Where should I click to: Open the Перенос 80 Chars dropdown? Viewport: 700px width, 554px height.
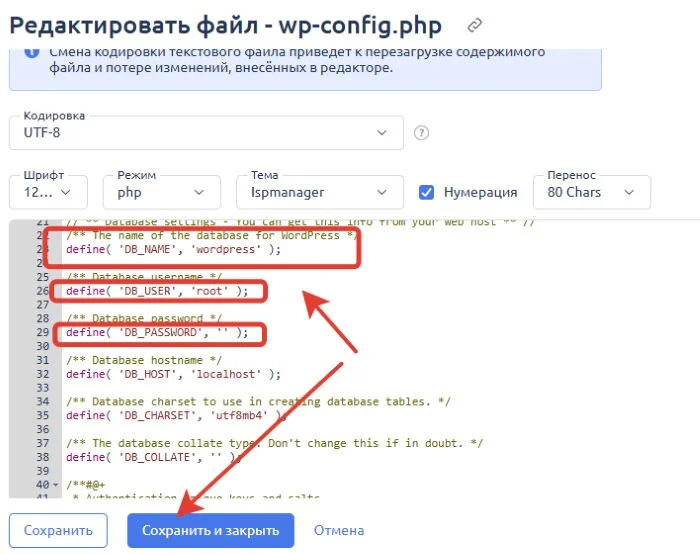(x=592, y=192)
